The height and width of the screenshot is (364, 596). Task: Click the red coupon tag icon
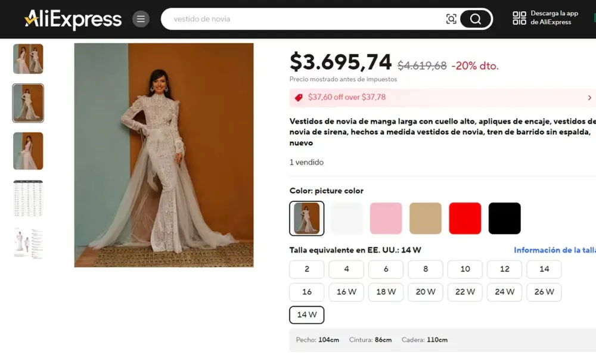click(299, 97)
